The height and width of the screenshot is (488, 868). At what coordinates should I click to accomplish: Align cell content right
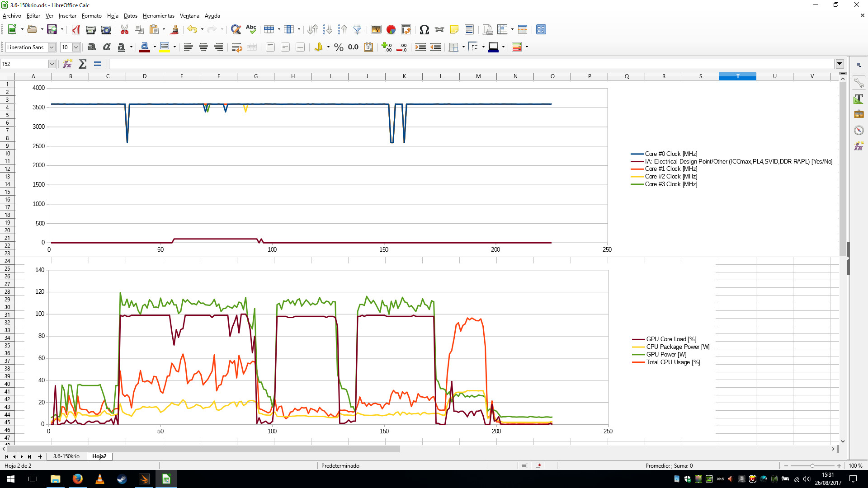218,47
